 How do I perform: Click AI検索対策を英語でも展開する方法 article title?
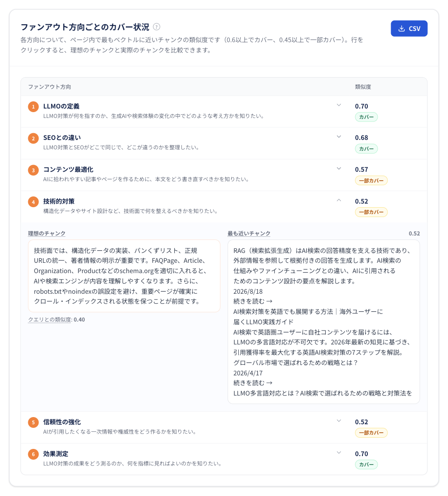coord(308,317)
